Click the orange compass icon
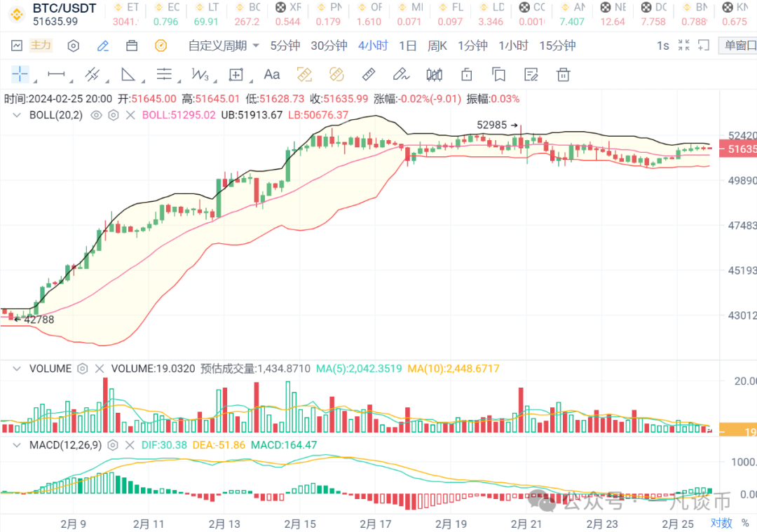 pos(161,46)
